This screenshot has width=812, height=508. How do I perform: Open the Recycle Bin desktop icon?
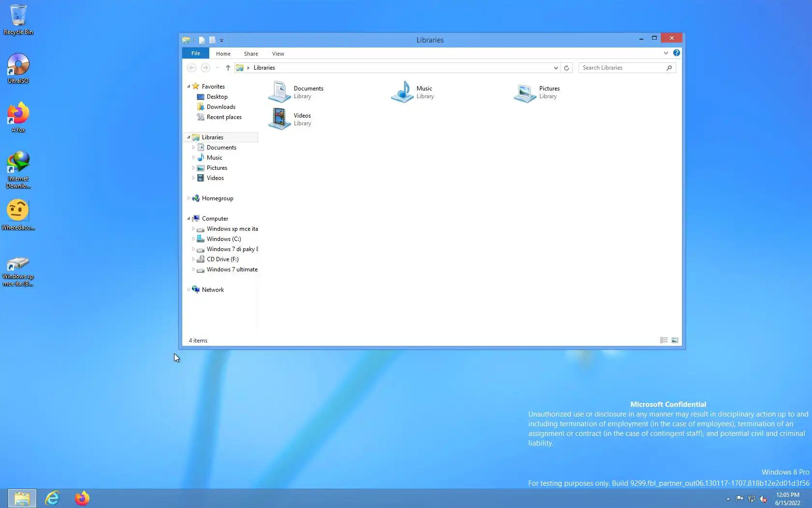pyautogui.click(x=18, y=20)
